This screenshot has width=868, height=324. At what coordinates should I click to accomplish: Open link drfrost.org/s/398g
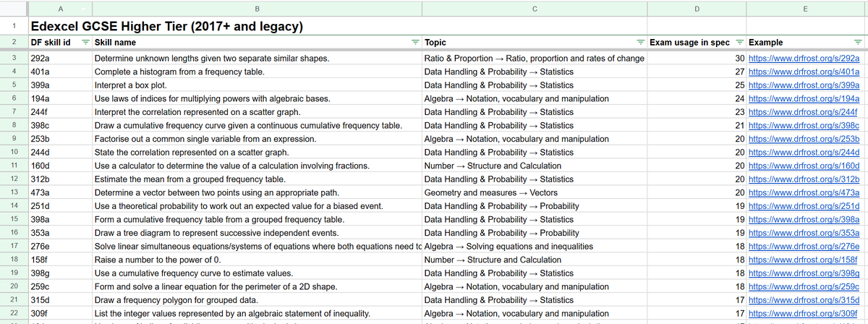[x=803, y=273]
